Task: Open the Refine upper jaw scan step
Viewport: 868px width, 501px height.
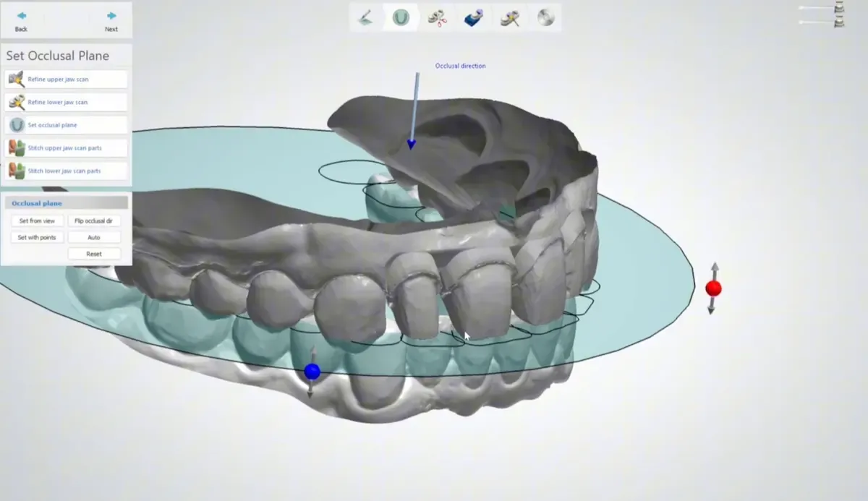Action: [66, 80]
